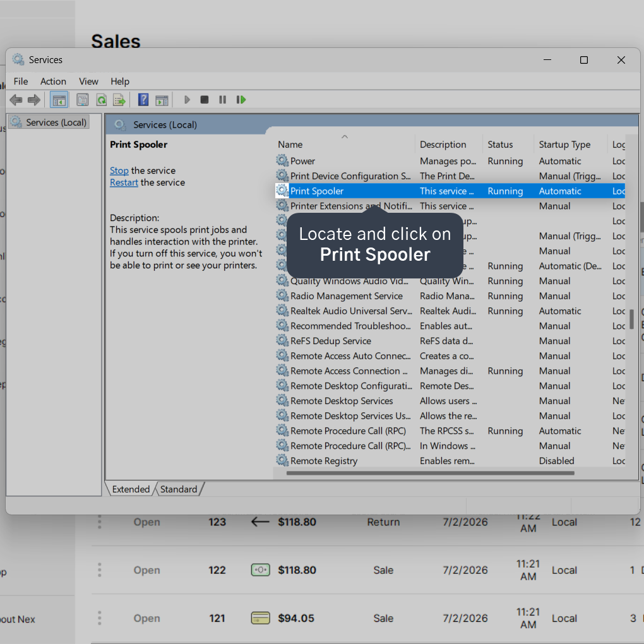
Task: Click Disabled startup type of Remote Registry
Action: (556, 461)
